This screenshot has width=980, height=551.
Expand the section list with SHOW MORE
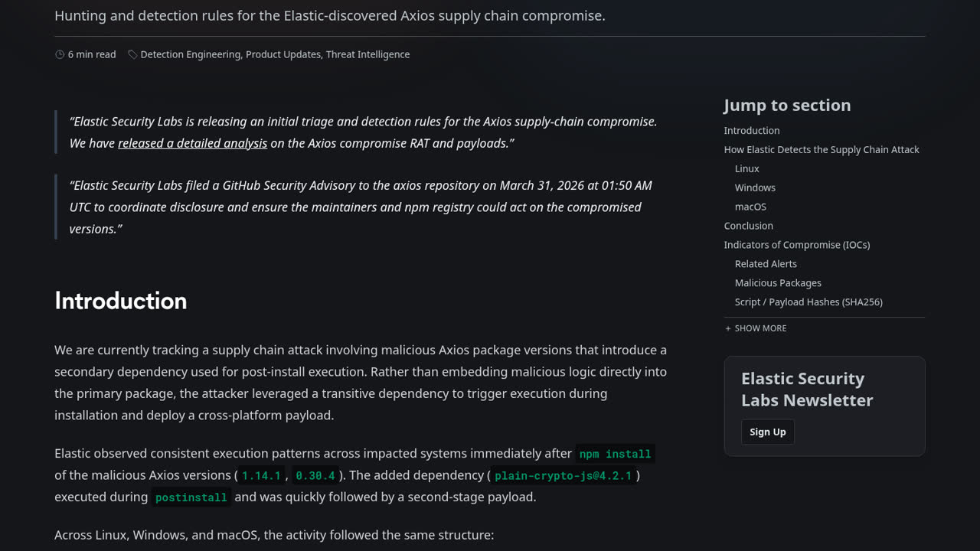[x=756, y=328]
